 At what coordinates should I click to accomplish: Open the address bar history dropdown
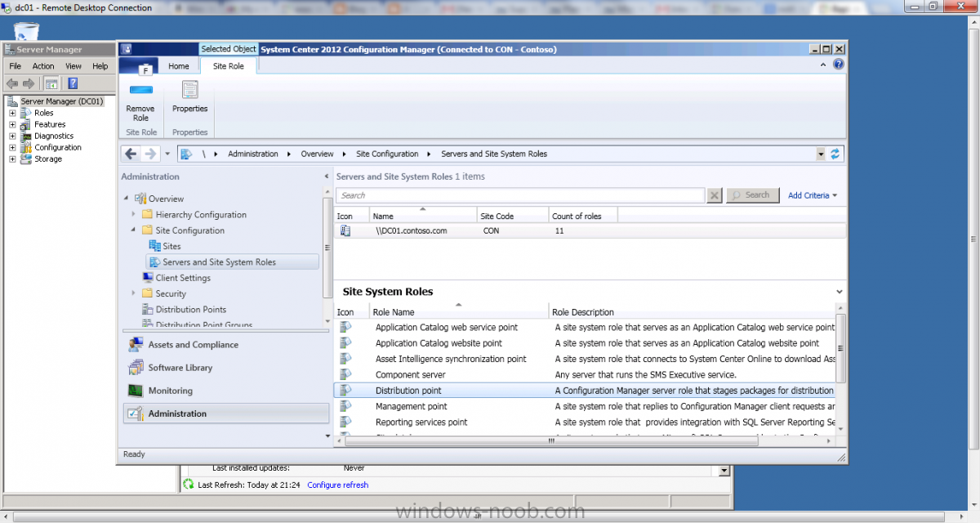[820, 154]
